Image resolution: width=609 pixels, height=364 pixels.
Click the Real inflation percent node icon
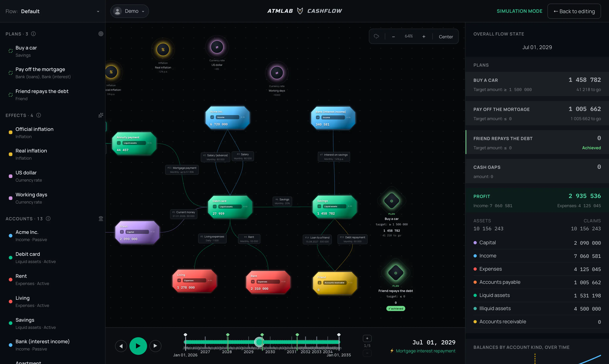coord(163,49)
